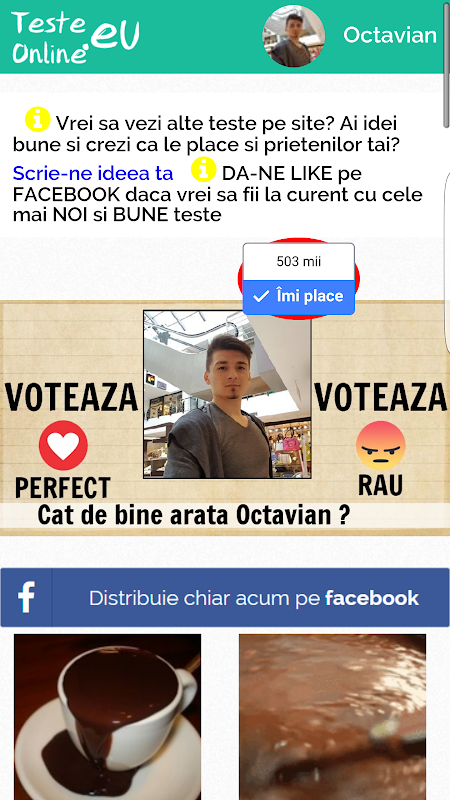Click the yellow info icon before DA-NE LIKE
The height and width of the screenshot is (800, 450).
[x=204, y=169]
